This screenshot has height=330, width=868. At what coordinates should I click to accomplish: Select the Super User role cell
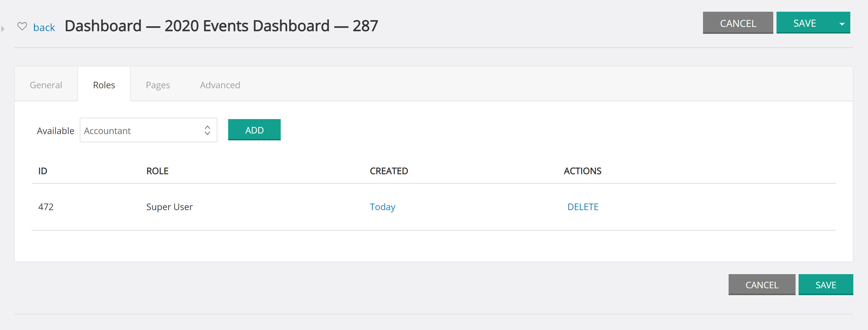click(169, 207)
